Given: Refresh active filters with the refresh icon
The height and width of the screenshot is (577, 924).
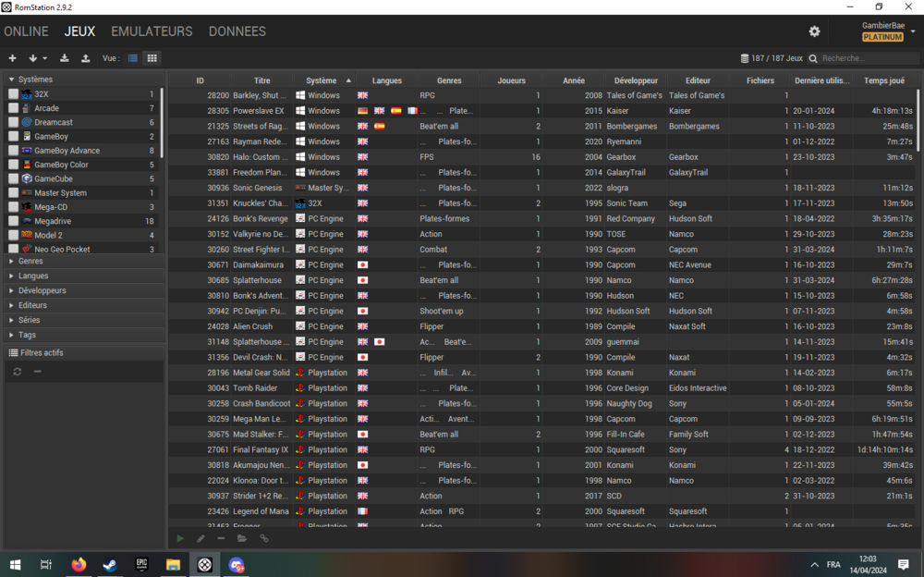Looking at the screenshot, I should tap(18, 370).
